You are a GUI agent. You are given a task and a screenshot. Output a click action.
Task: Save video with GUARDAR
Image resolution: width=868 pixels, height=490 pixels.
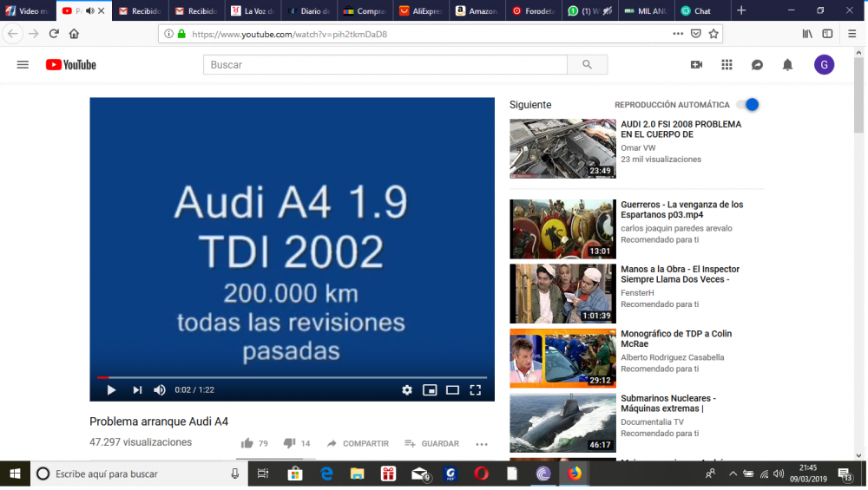(x=431, y=443)
